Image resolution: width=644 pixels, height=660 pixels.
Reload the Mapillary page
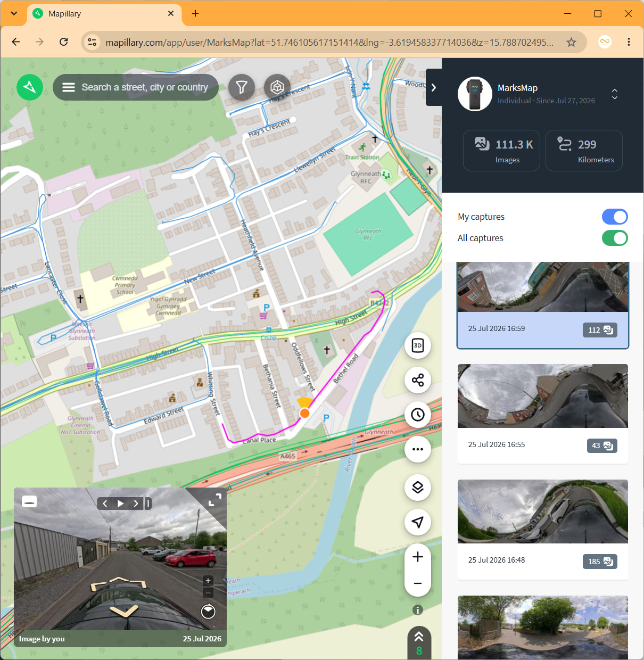point(64,42)
